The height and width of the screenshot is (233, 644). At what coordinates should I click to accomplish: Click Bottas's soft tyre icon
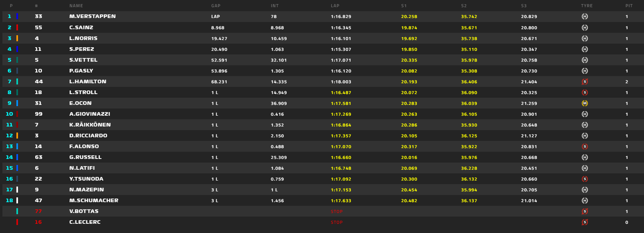(584, 211)
